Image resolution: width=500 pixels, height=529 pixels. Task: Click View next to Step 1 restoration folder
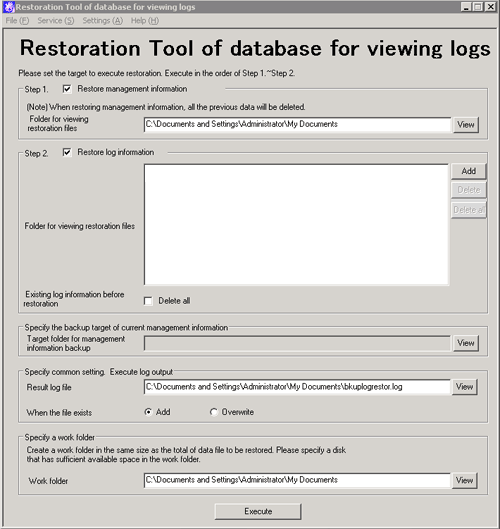click(466, 124)
